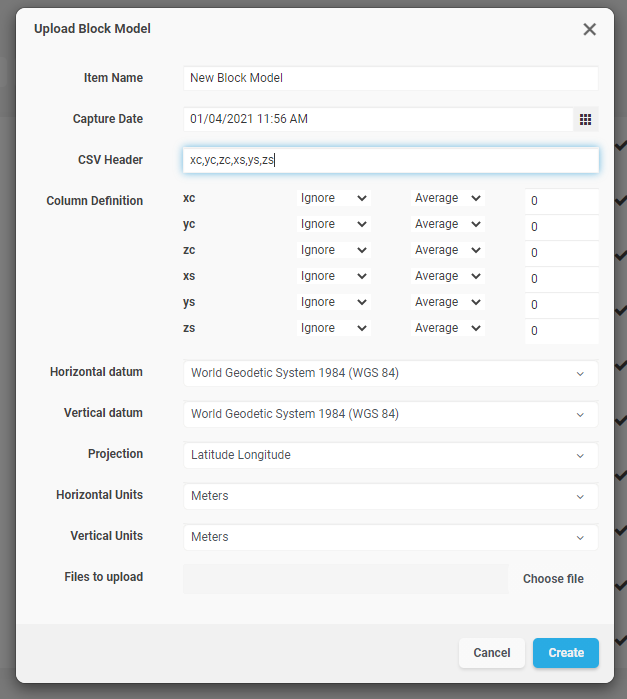This screenshot has height=699, width=627.
Task: Open the xc column type dropdown
Action: coord(334,198)
